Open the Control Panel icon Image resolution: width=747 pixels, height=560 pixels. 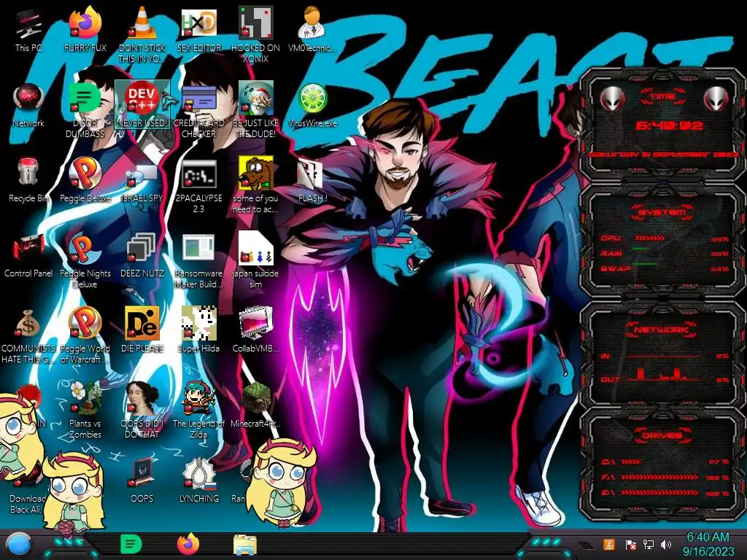click(x=28, y=255)
